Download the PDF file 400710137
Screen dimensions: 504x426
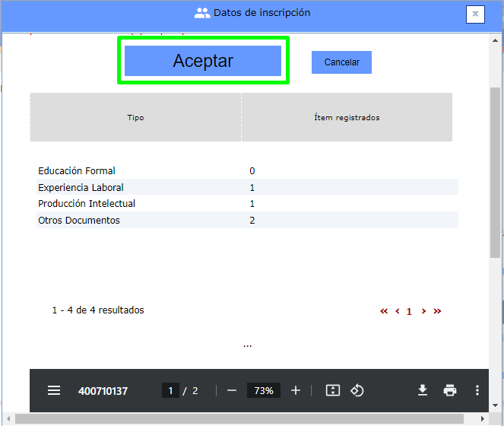click(x=423, y=390)
